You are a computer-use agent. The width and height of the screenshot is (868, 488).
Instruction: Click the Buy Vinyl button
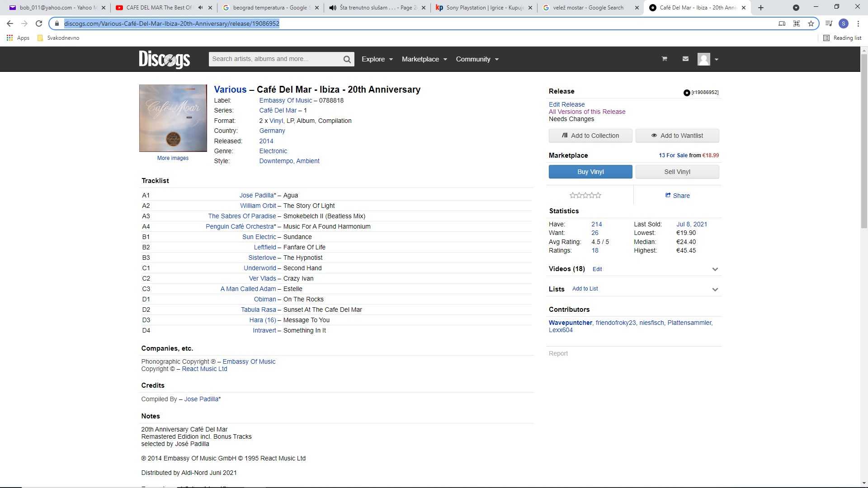590,172
